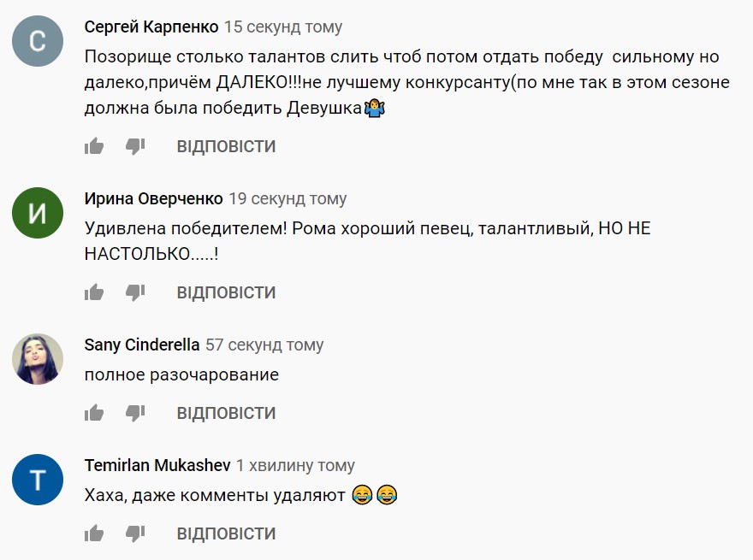Like Sany Cinderella's comment

(94, 413)
